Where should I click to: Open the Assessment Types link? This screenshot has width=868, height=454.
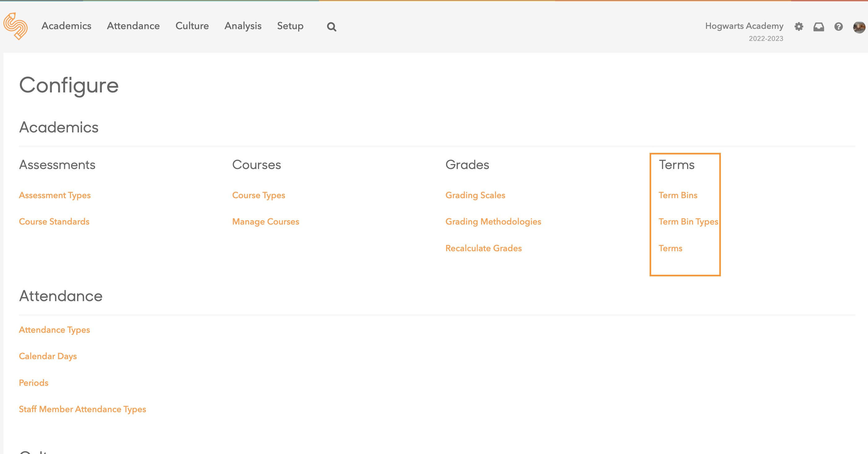(55, 195)
